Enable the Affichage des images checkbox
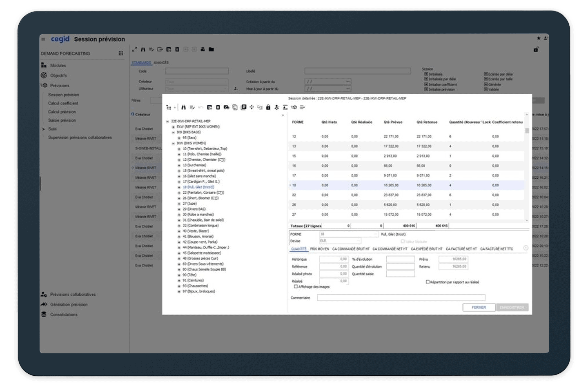 point(296,286)
